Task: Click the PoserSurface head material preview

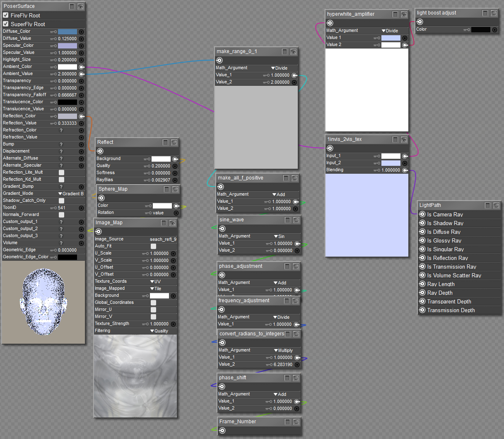Action: (43, 302)
